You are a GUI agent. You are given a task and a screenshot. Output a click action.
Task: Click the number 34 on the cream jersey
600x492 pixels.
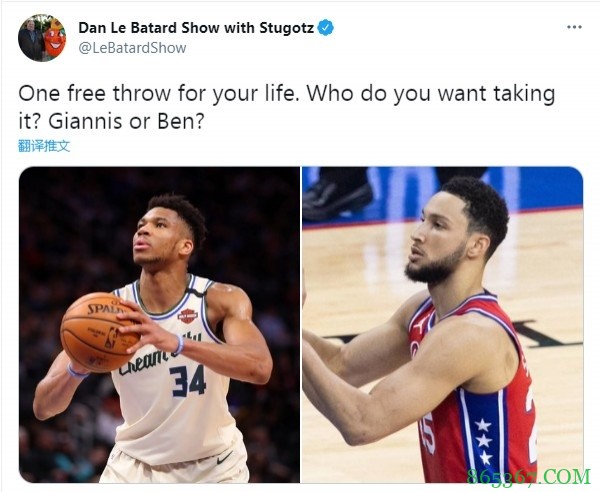coord(188,381)
